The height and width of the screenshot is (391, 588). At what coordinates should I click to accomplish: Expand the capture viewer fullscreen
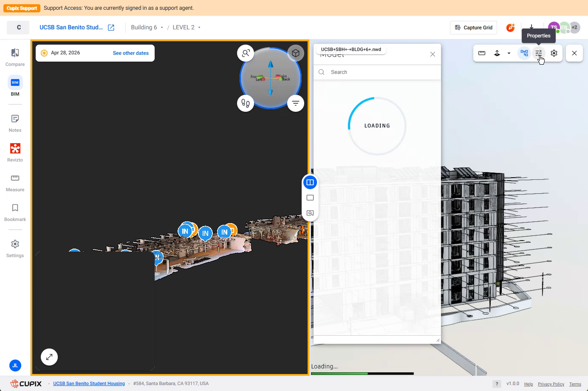tap(49, 357)
